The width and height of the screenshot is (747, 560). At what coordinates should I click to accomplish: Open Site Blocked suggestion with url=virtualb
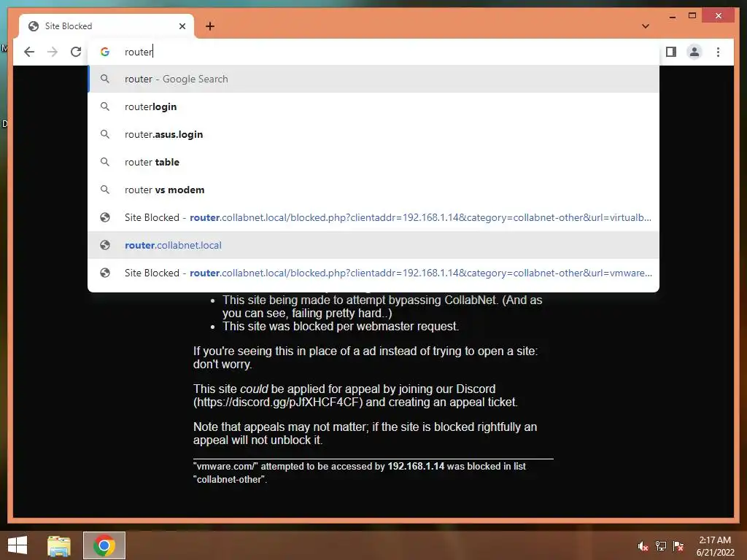pyautogui.click(x=373, y=217)
